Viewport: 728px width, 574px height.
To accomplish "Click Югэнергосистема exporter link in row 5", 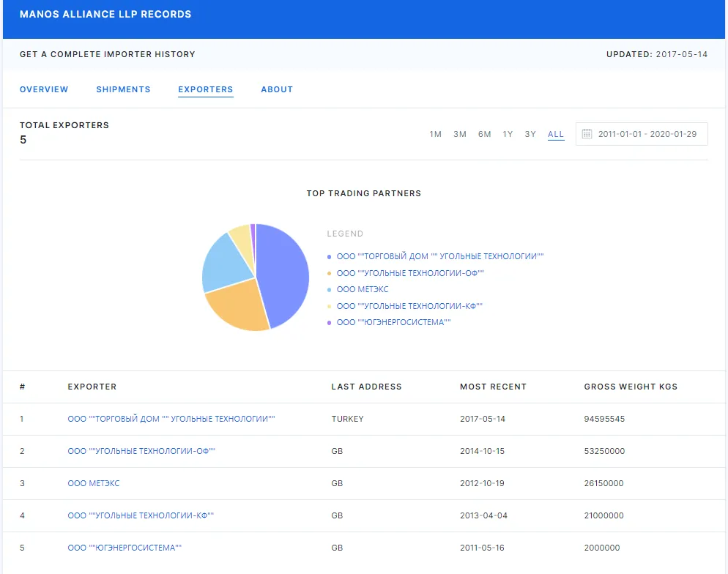I will pyautogui.click(x=124, y=548).
